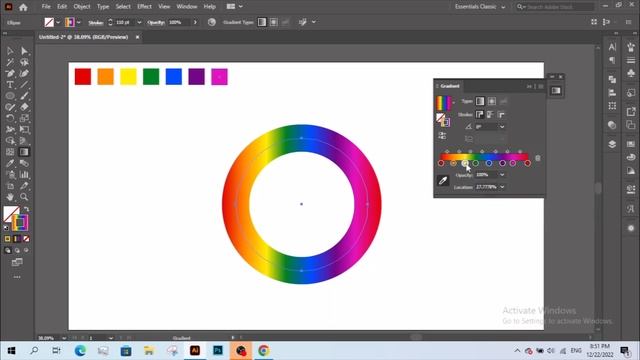Screen dimensions: 640x360
Task: Choose Linear Gradient type in Gradient panel
Action: click(x=480, y=101)
